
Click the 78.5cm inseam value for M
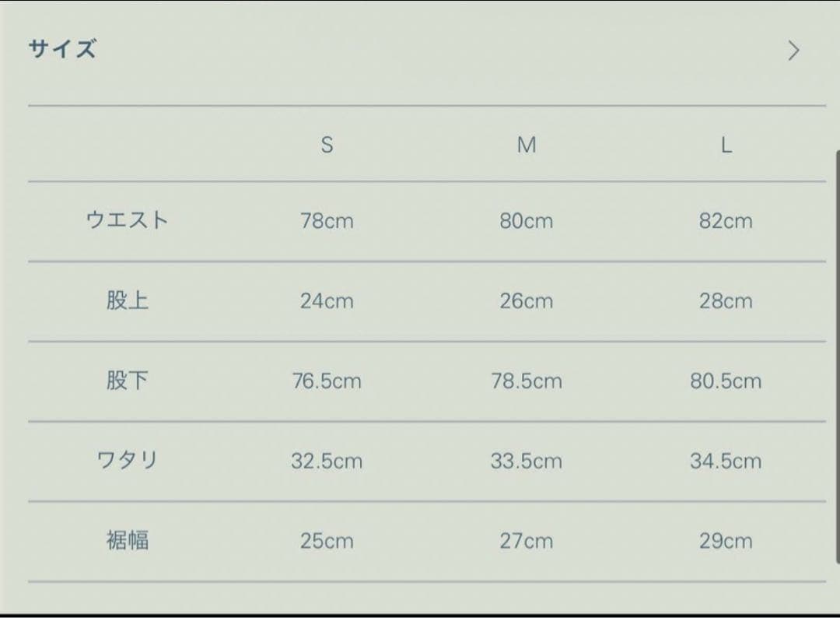point(527,381)
